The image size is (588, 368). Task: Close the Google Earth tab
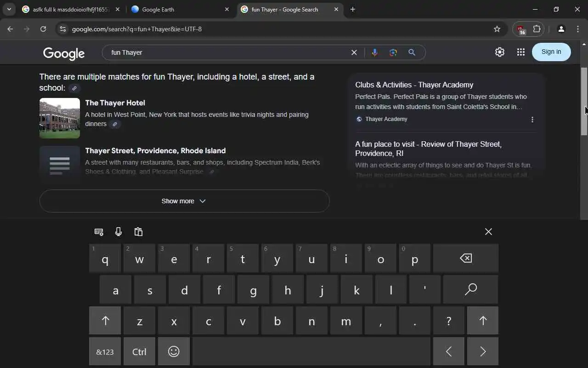coord(227,9)
